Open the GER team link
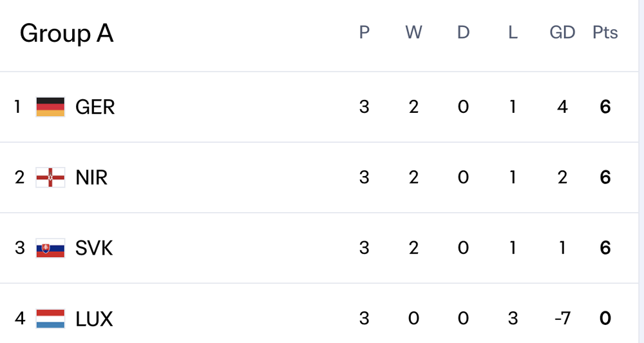The height and width of the screenshot is (343, 644). pyautogui.click(x=95, y=106)
